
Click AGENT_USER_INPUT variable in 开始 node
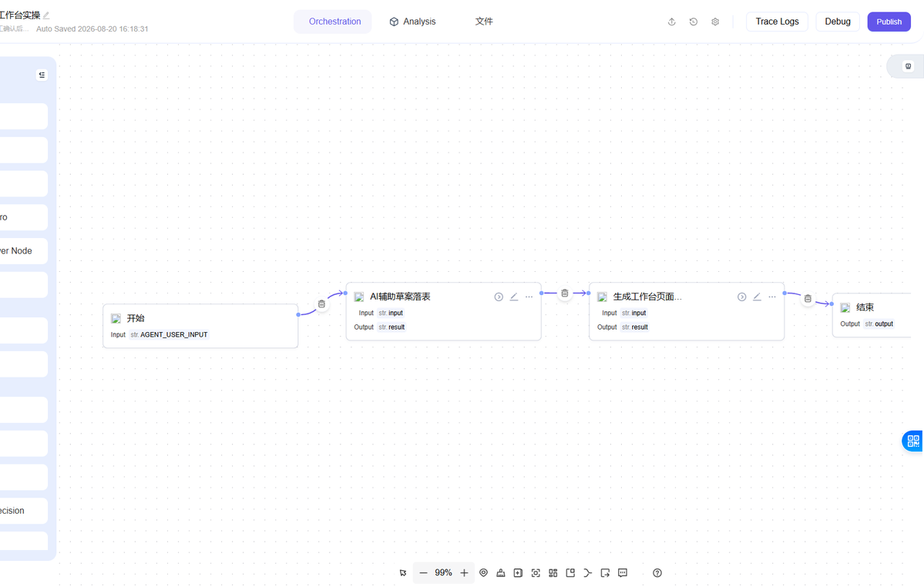[169, 334]
